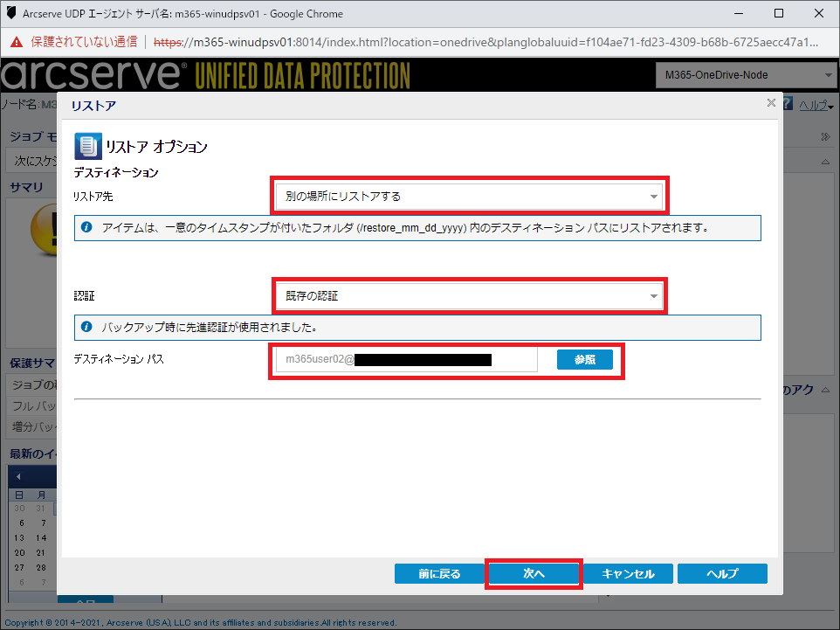Click the blue help question mark icon
840x630 pixels.
click(788, 104)
